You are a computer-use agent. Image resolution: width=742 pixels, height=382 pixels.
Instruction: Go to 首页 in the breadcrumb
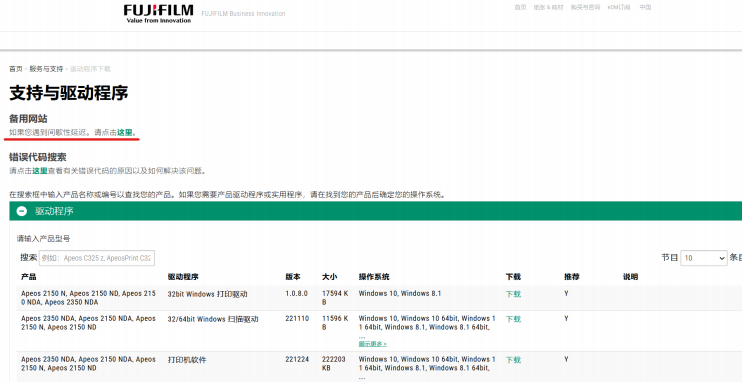point(16,69)
